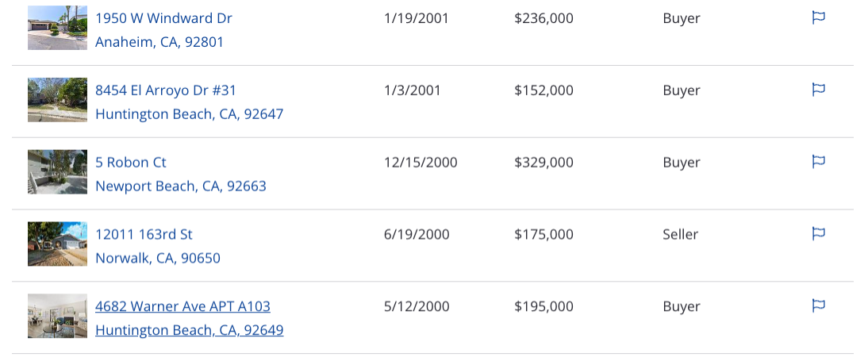
Task: View photo thumbnail of Robon Ct home
Action: [x=58, y=171]
